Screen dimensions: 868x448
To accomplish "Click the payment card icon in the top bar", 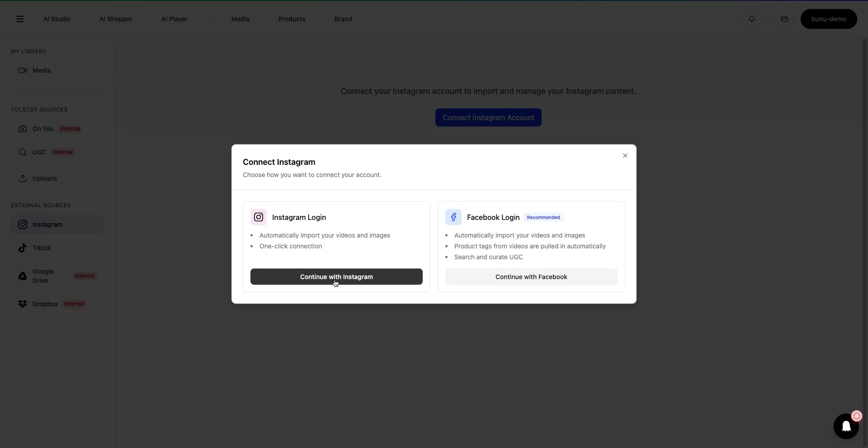I will click(784, 19).
